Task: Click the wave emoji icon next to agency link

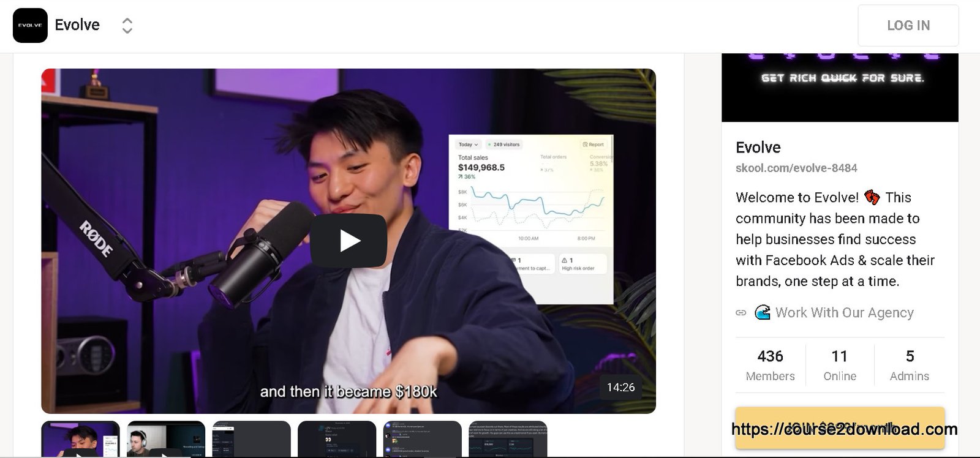Action: (763, 313)
